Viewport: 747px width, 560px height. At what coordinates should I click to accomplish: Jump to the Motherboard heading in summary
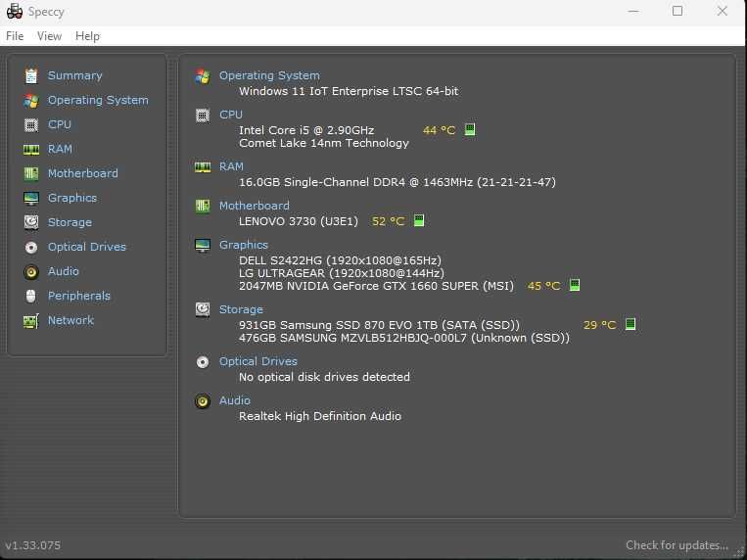[x=254, y=206]
